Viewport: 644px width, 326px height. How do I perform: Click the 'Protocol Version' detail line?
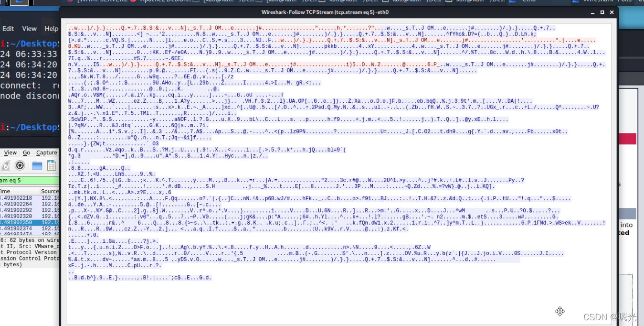coord(30,252)
